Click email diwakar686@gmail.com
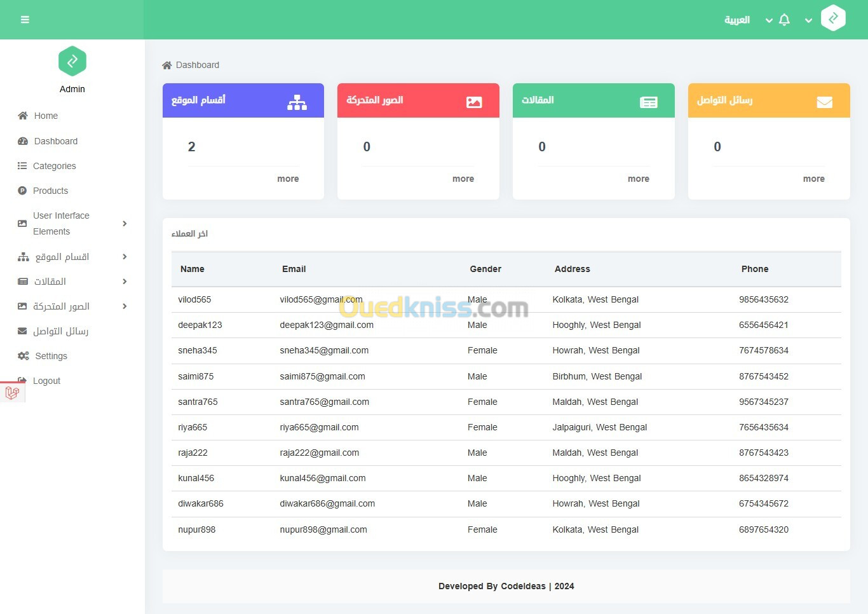868x614 pixels. coord(327,503)
